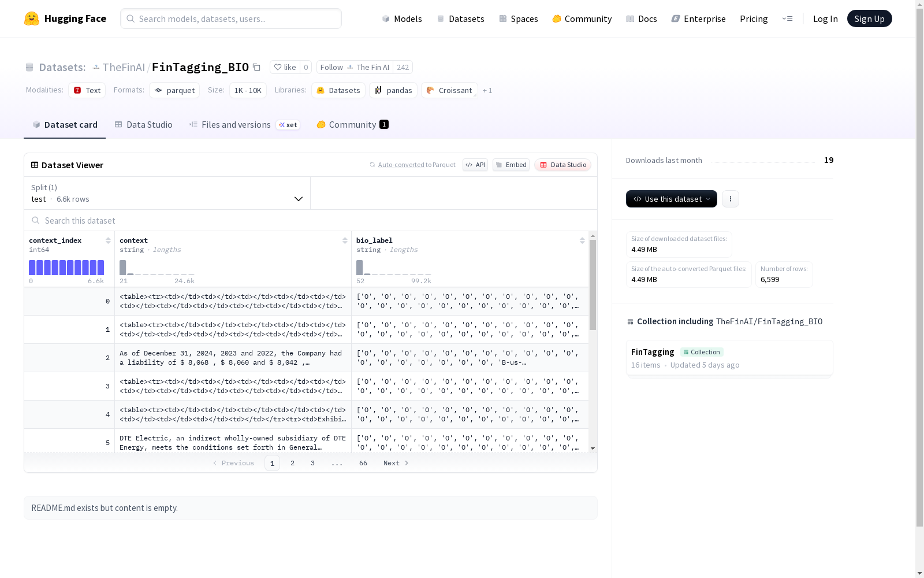Click the Text modality tag
The width and height of the screenshot is (924, 578).
(x=87, y=90)
